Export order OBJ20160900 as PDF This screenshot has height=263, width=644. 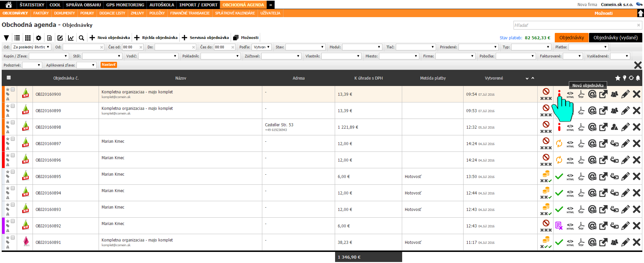[581, 94]
